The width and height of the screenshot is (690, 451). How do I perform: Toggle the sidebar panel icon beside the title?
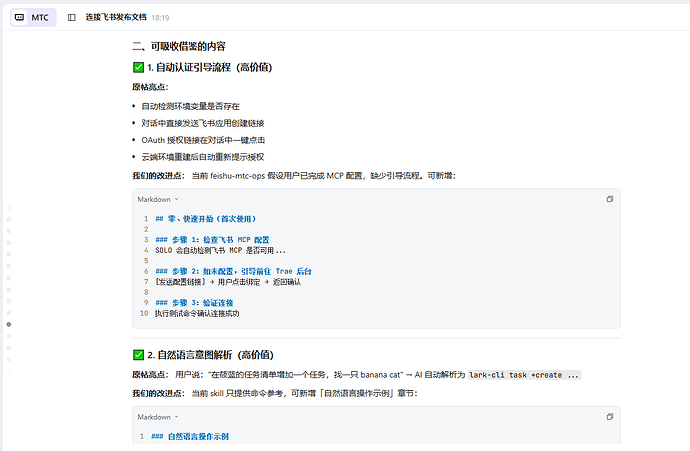coord(72,18)
